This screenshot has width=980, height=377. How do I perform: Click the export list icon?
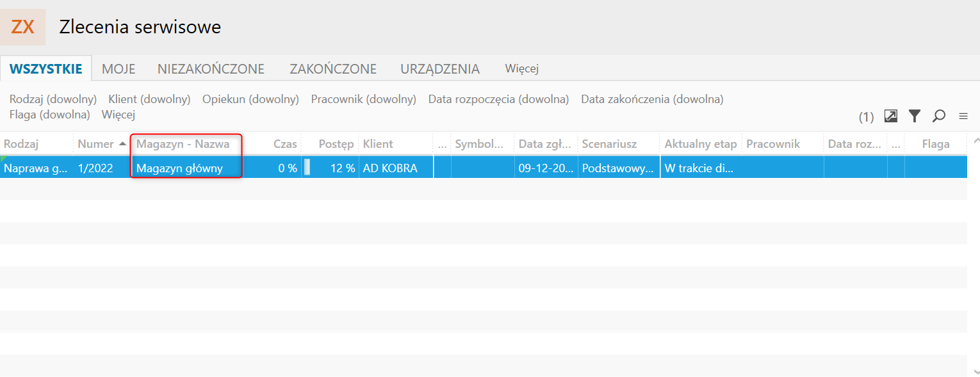[890, 116]
